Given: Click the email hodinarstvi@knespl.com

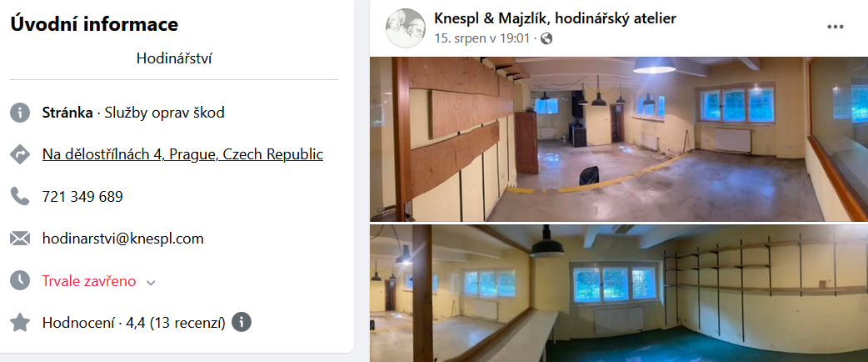Looking at the screenshot, I should tap(123, 239).
